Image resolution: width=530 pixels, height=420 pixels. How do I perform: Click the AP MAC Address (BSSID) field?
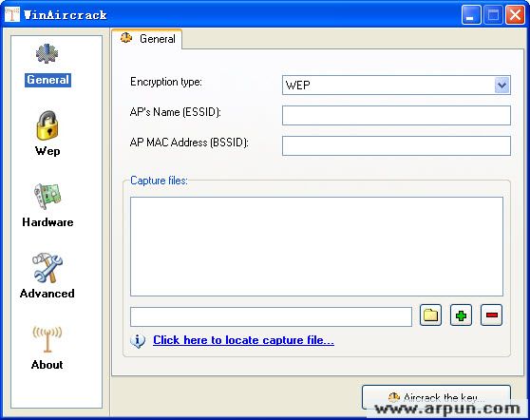(x=396, y=145)
